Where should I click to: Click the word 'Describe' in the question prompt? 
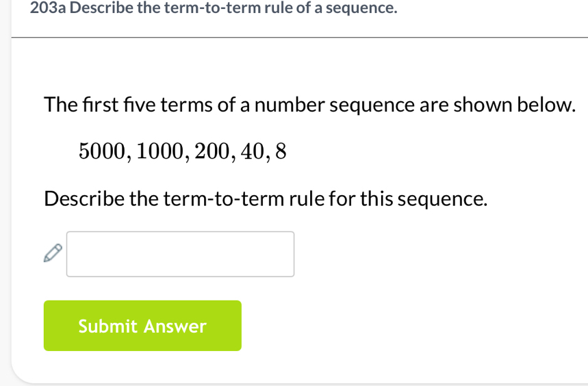tap(84, 199)
